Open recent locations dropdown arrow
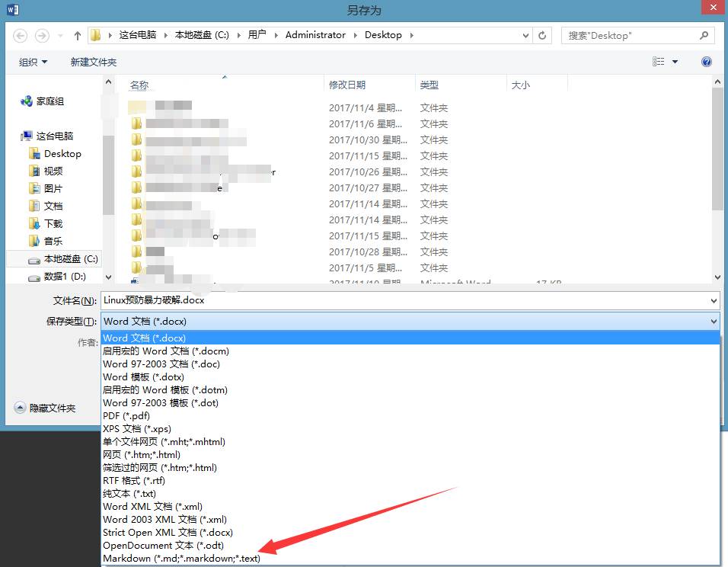728x567 pixels. tap(60, 35)
